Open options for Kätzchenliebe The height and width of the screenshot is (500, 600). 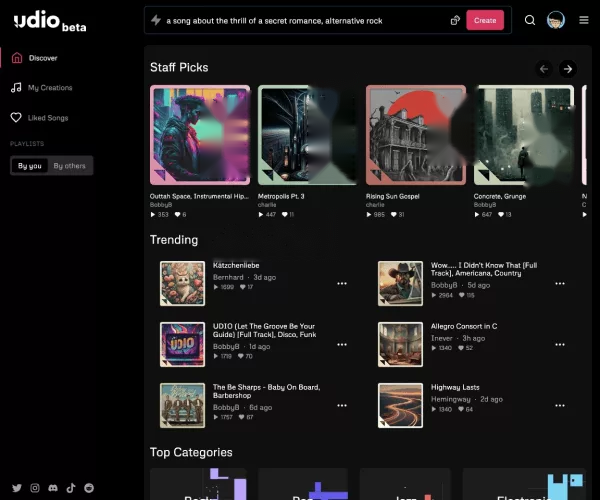pos(342,283)
